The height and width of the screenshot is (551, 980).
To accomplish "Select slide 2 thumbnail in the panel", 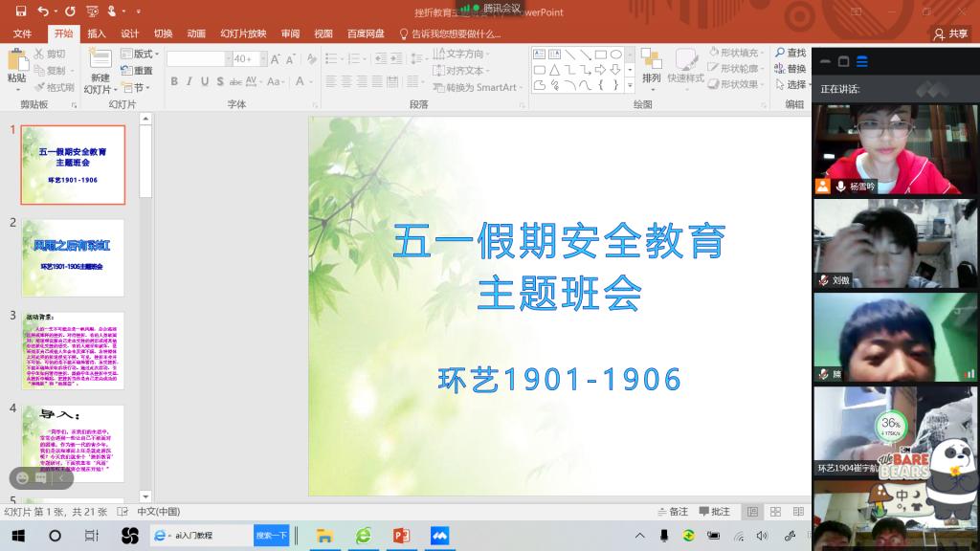I will (73, 257).
